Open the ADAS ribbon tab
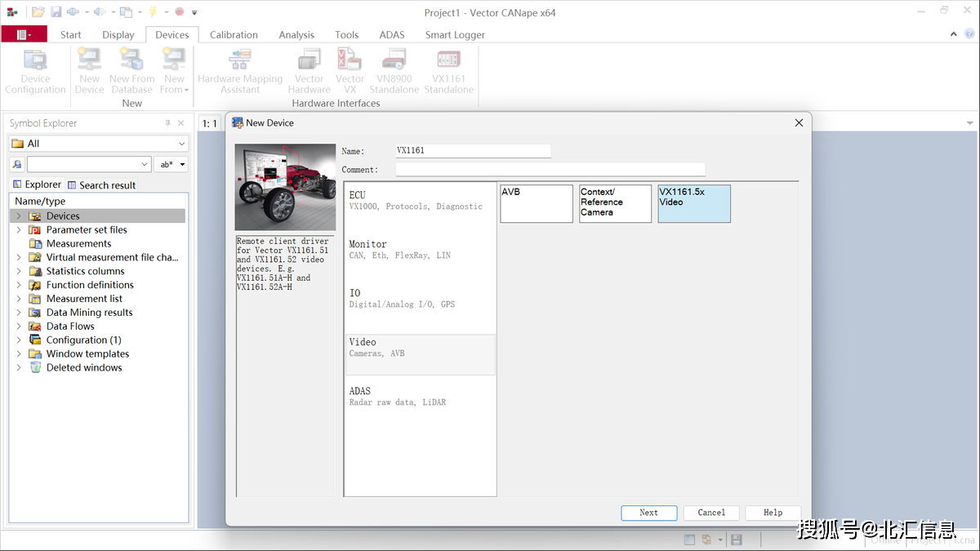This screenshot has height=551, width=980. click(392, 34)
